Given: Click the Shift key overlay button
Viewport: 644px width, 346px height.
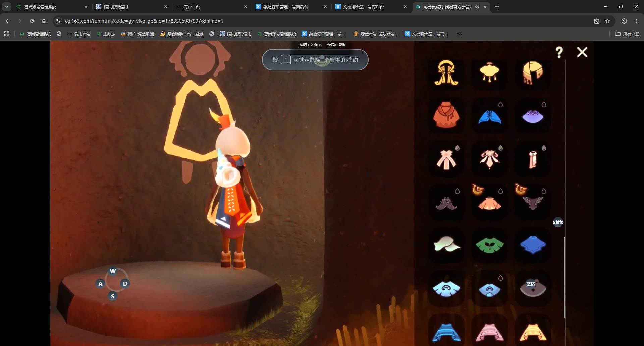Looking at the screenshot, I should (558, 222).
